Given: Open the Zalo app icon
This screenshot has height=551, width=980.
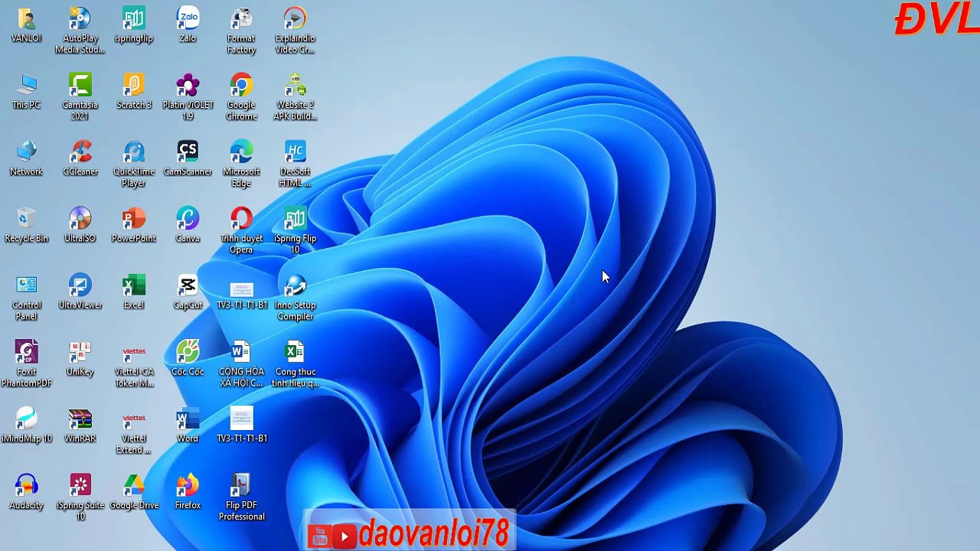Looking at the screenshot, I should point(188,25).
